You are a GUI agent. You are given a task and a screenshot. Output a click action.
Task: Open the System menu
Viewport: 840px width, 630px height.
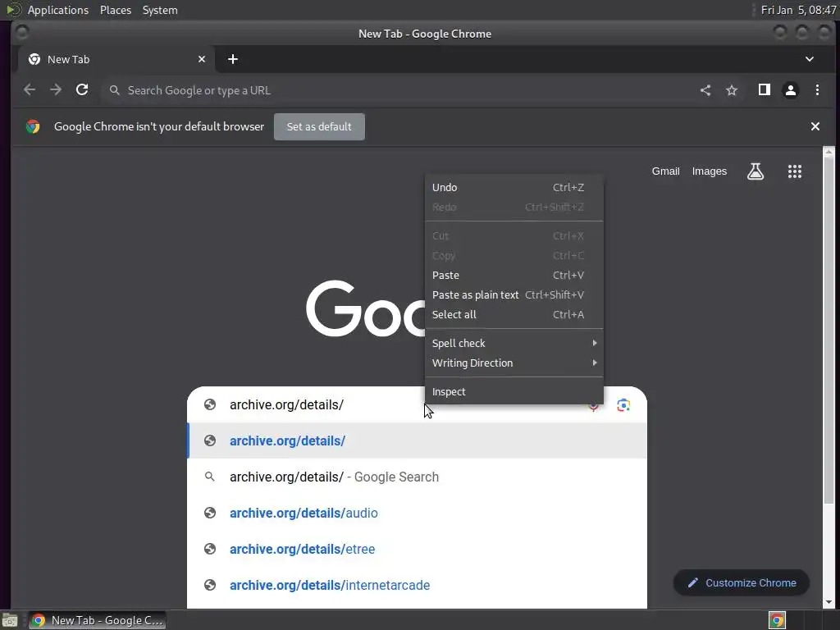click(x=160, y=10)
